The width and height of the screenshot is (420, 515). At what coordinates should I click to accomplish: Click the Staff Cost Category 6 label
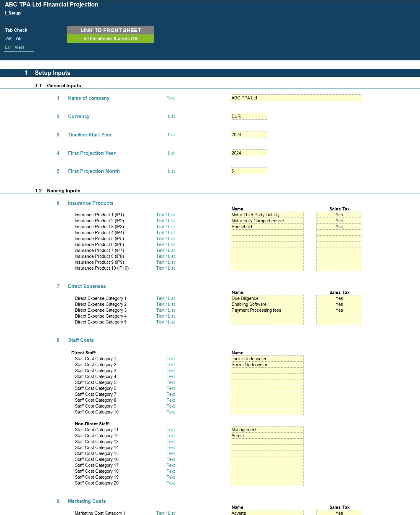click(x=95, y=388)
